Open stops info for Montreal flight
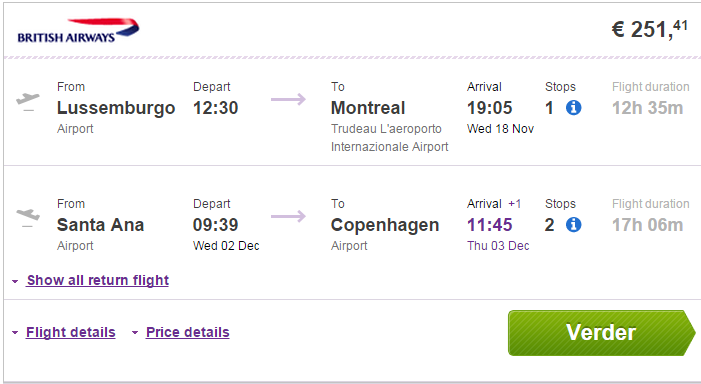Image resolution: width=701 pixels, height=384 pixels. click(x=574, y=108)
